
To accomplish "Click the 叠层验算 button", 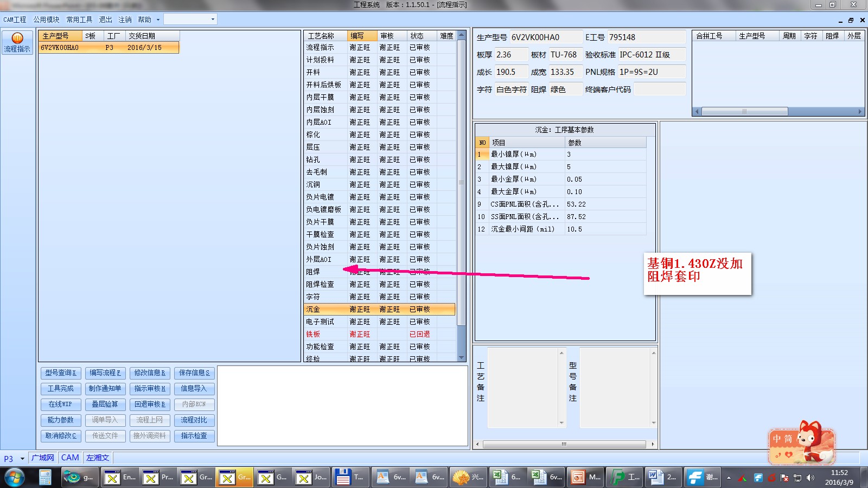I will (105, 404).
